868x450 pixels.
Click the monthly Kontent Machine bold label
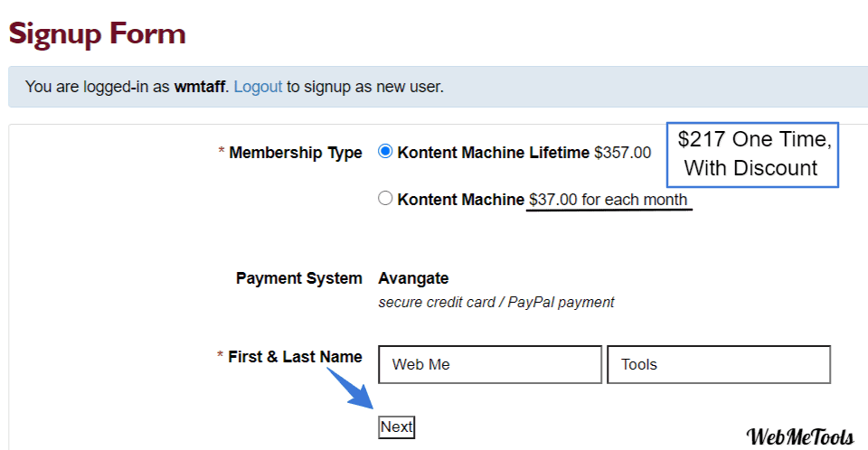click(x=460, y=200)
